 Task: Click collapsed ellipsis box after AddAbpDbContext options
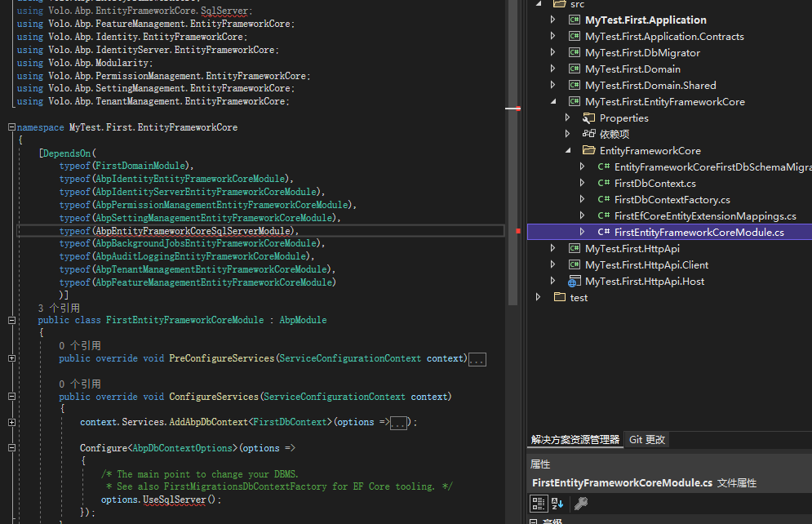point(397,423)
